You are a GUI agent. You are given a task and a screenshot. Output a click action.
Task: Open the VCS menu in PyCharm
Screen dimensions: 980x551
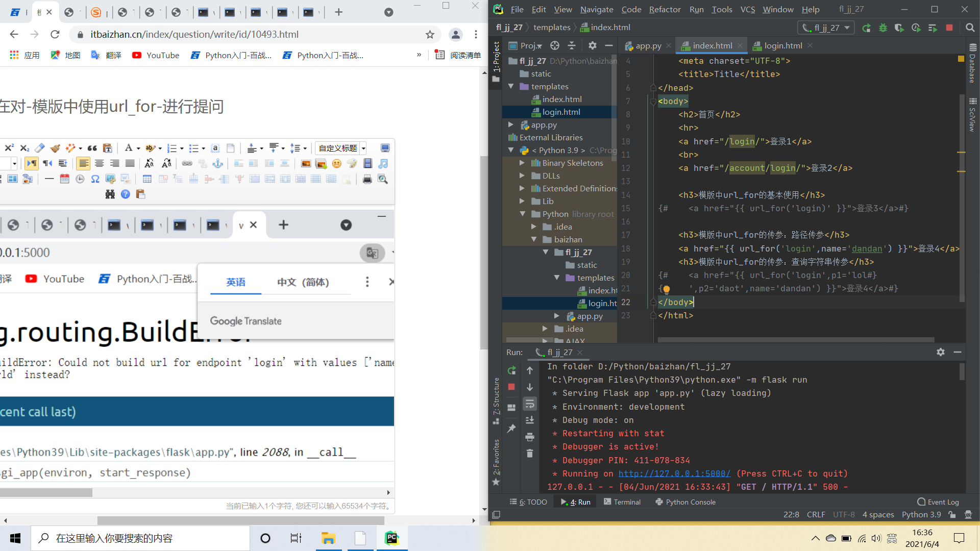click(748, 9)
